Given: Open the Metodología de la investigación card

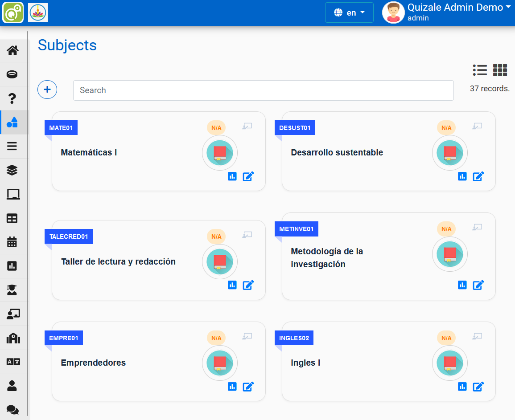Looking at the screenshot, I should 327,258.
